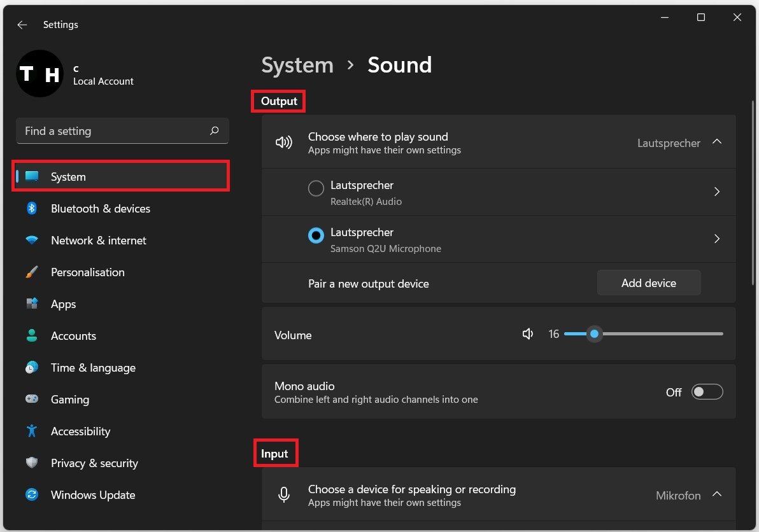759x532 pixels.
Task: Select the Samson Q2U Lautsprecher radio button
Action: (316, 236)
